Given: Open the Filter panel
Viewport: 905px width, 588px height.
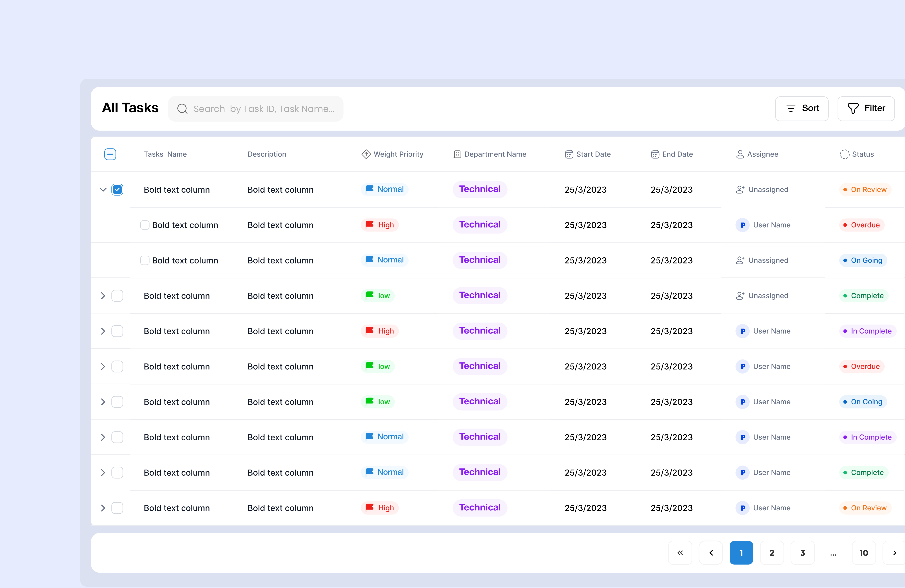Looking at the screenshot, I should coord(866,108).
